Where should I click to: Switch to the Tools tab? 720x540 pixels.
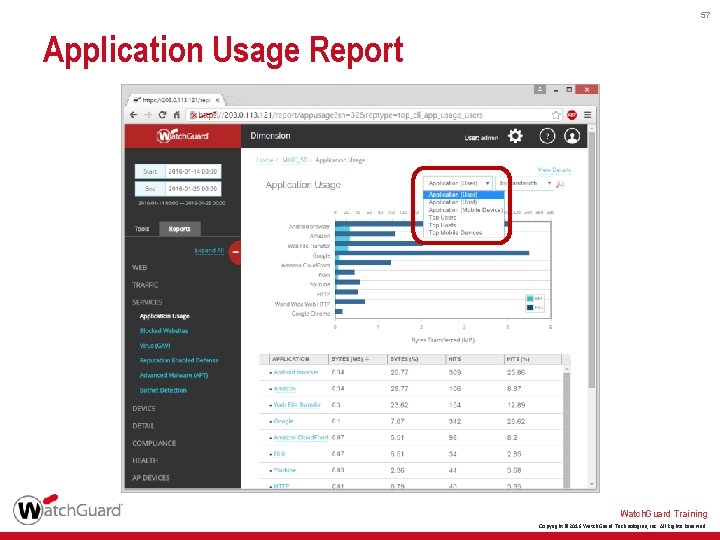click(x=142, y=229)
